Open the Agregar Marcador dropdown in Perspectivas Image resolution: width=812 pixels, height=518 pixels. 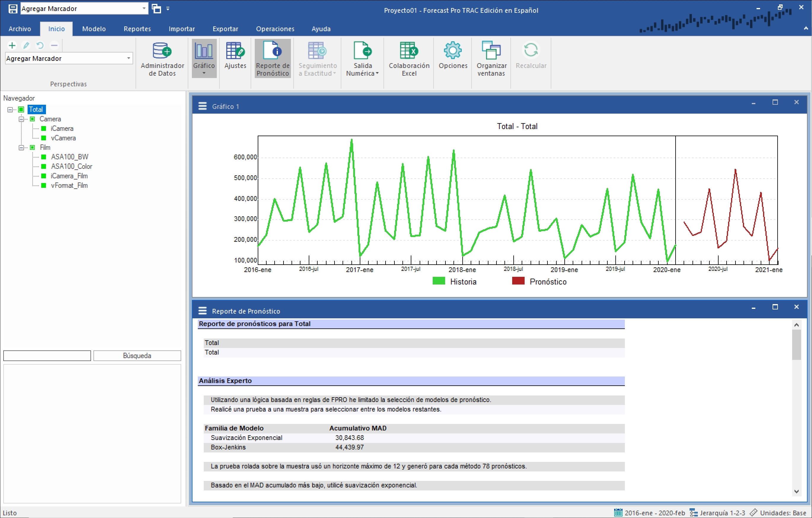pos(128,58)
